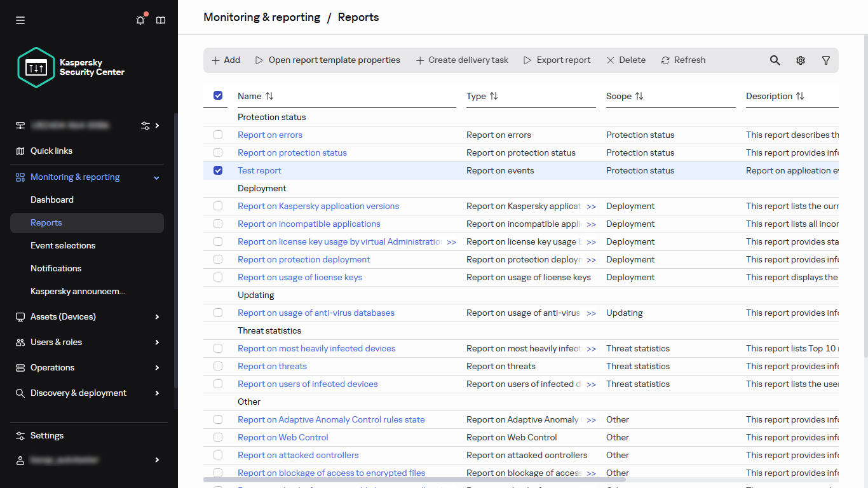The image size is (868, 488).
Task: Open the Event selections page
Action: pyautogui.click(x=62, y=245)
